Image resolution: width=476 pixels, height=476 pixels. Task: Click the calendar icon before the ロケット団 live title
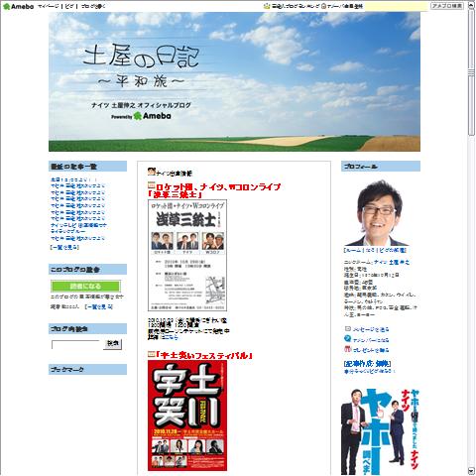(151, 185)
